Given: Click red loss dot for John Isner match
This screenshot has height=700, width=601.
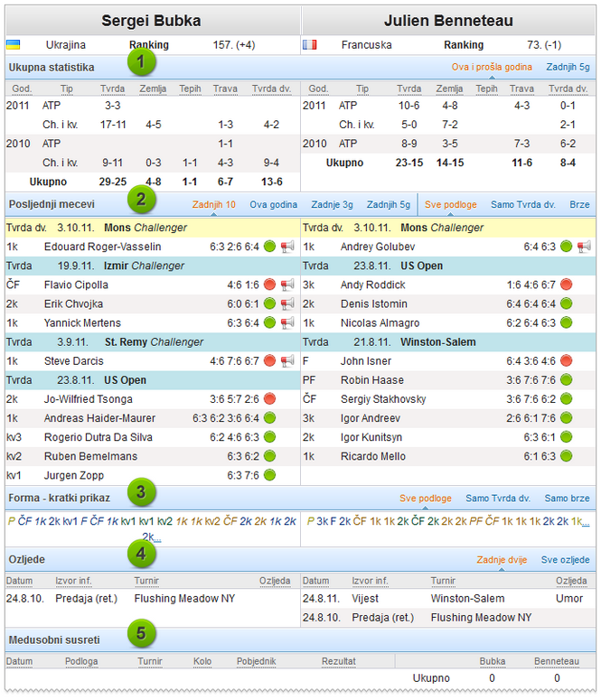Looking at the screenshot, I should coord(566,360).
